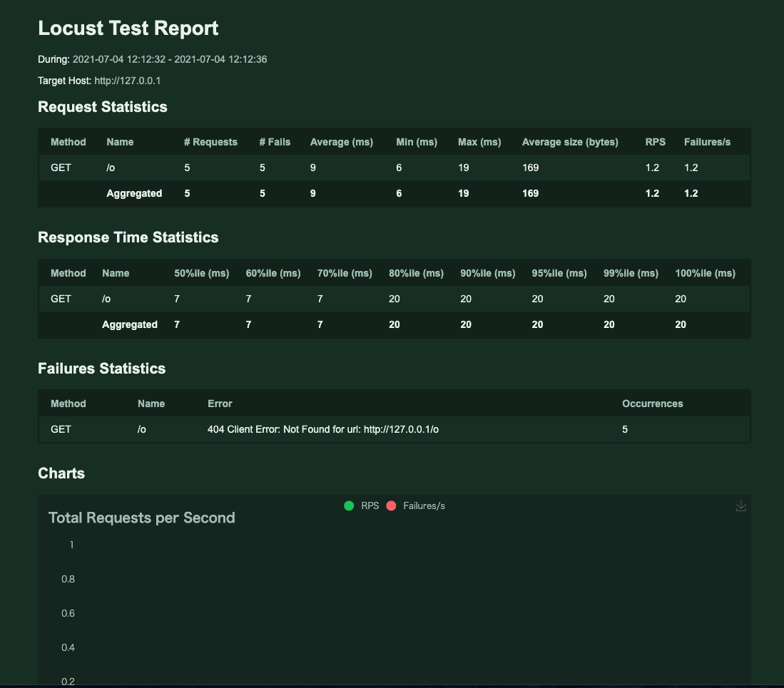Click the 80%ile (ms) column header
This screenshot has height=688, width=784.
416,273
